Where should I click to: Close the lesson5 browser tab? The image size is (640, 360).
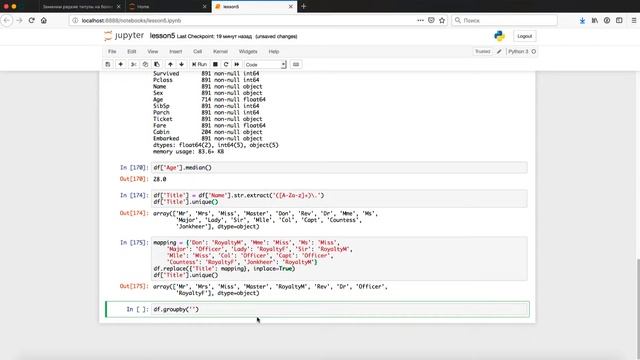tap(291, 7)
